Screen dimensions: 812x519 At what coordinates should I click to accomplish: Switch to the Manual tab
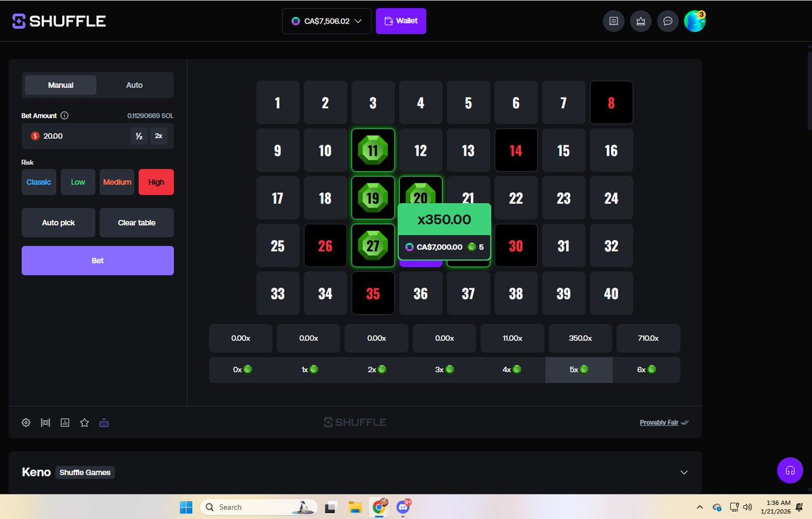pos(61,85)
